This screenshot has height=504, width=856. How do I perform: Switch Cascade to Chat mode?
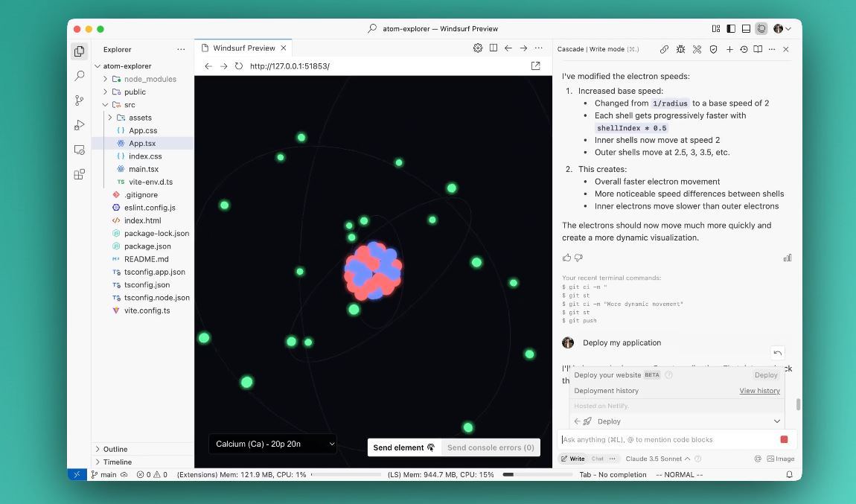(597, 459)
